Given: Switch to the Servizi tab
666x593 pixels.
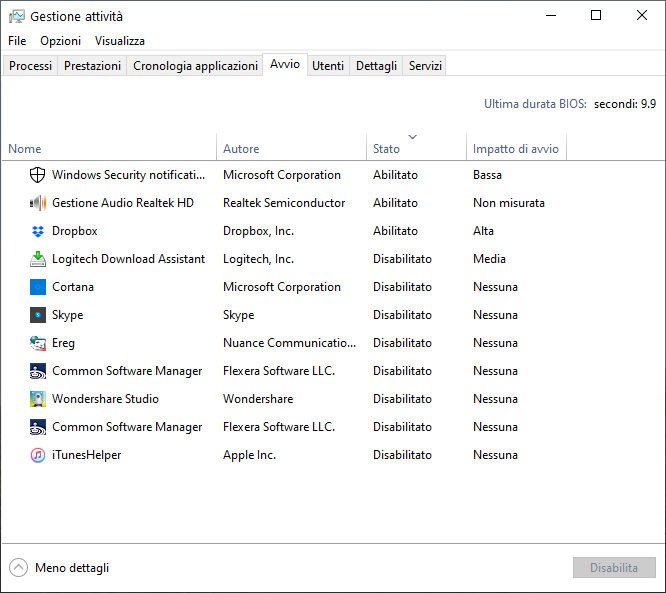Looking at the screenshot, I should (x=425, y=65).
